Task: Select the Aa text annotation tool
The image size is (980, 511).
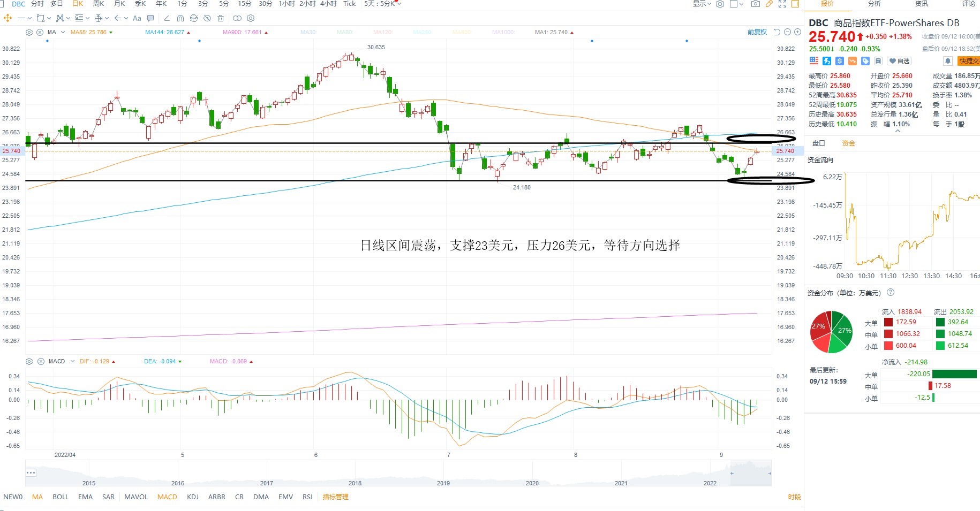Action: coord(137,18)
